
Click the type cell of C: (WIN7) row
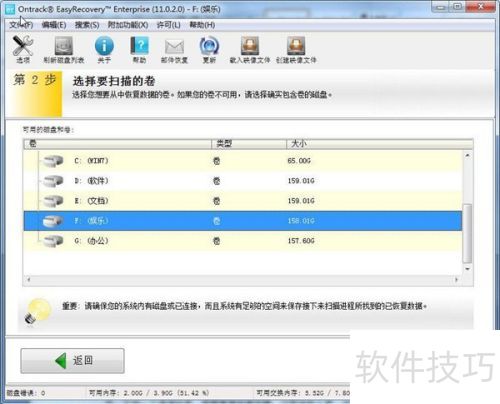tap(217, 161)
